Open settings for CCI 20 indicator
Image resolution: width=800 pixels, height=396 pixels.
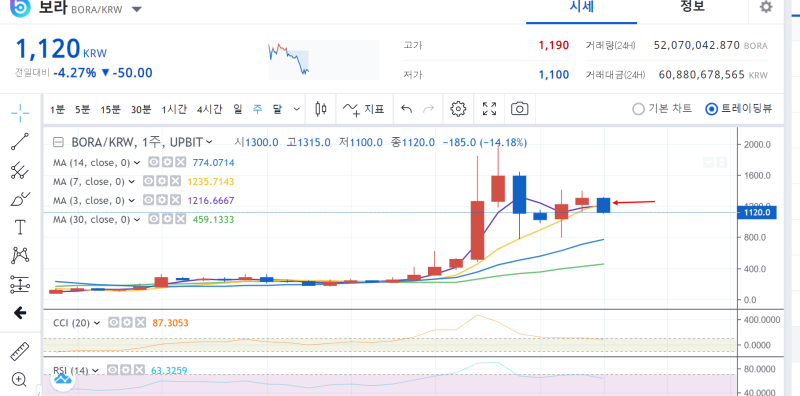point(126,323)
